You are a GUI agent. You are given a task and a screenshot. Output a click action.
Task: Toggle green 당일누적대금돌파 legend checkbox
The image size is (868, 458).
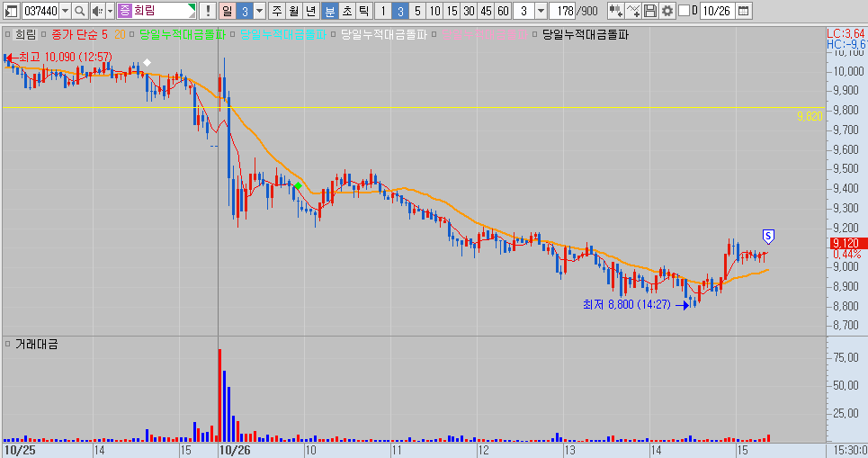click(x=131, y=34)
